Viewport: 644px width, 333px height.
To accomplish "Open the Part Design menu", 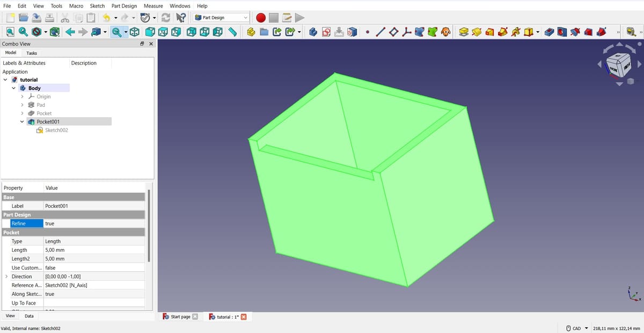I will (124, 6).
